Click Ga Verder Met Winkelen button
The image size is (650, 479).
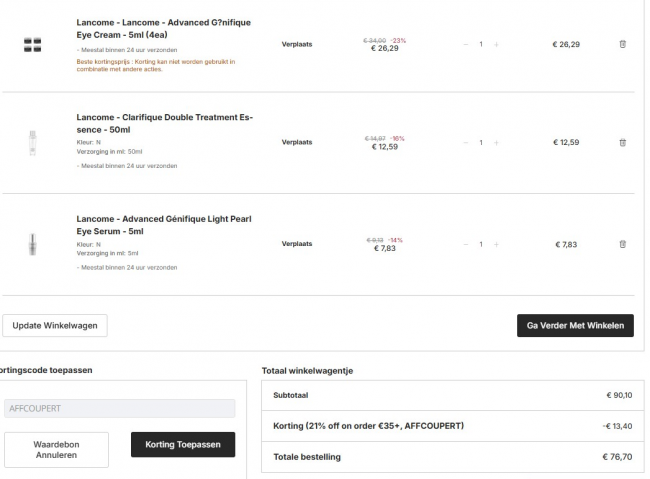[574, 326]
